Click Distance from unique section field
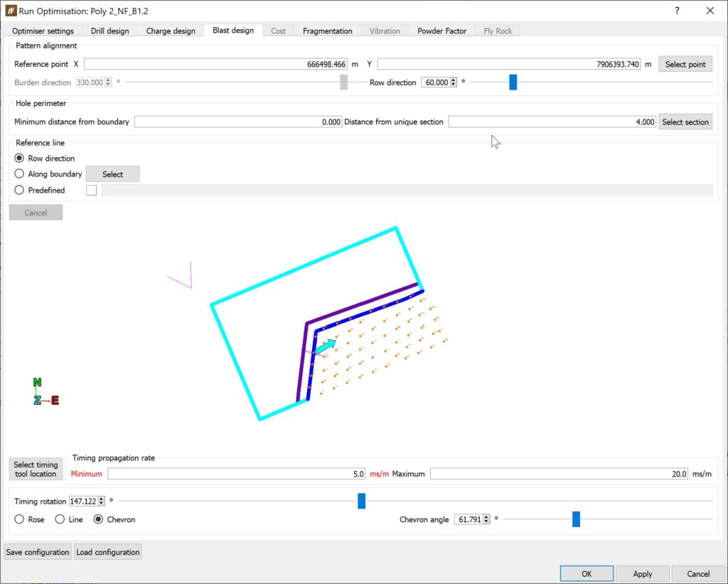This screenshot has height=584, width=728. click(x=552, y=122)
